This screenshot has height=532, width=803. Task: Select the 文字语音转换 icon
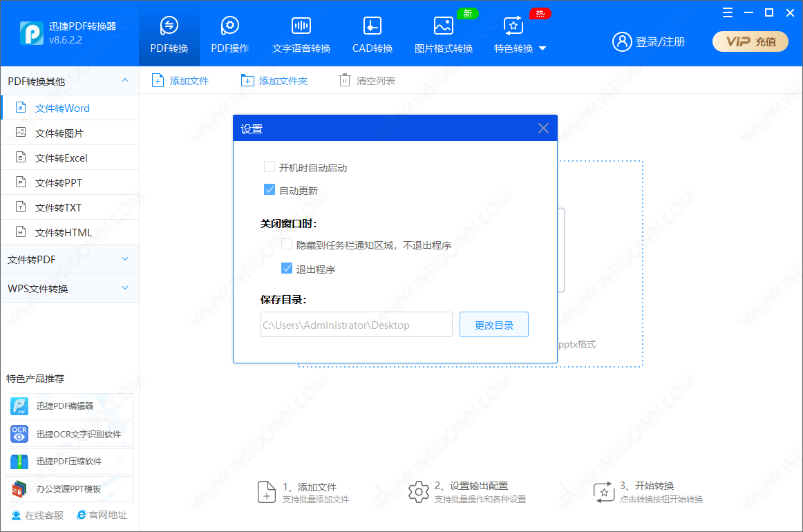pos(301,26)
